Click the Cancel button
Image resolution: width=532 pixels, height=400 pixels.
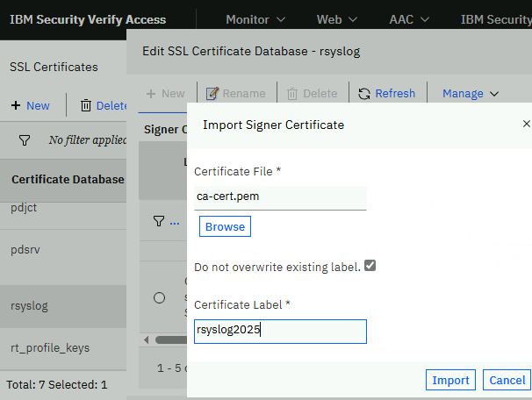pos(507,380)
